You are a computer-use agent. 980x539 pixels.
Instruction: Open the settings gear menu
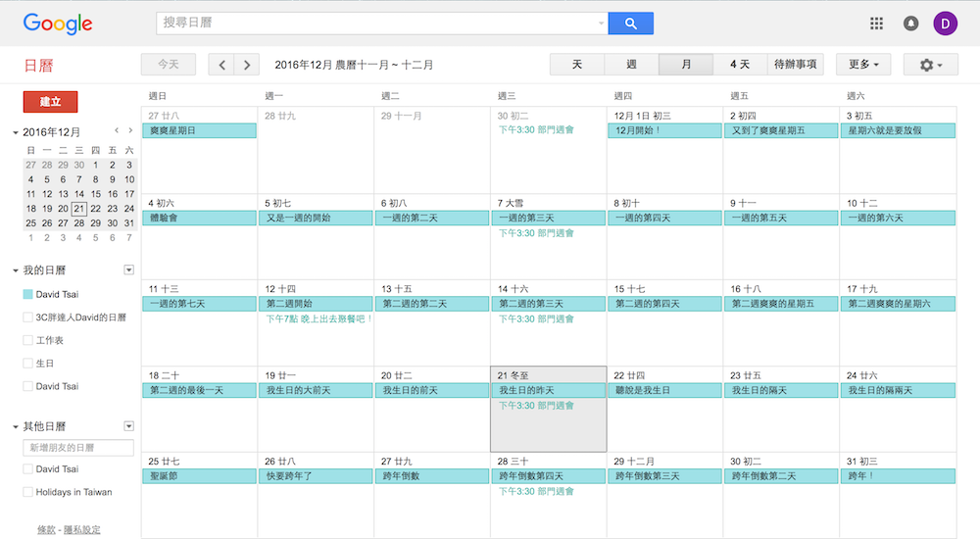coord(931,65)
